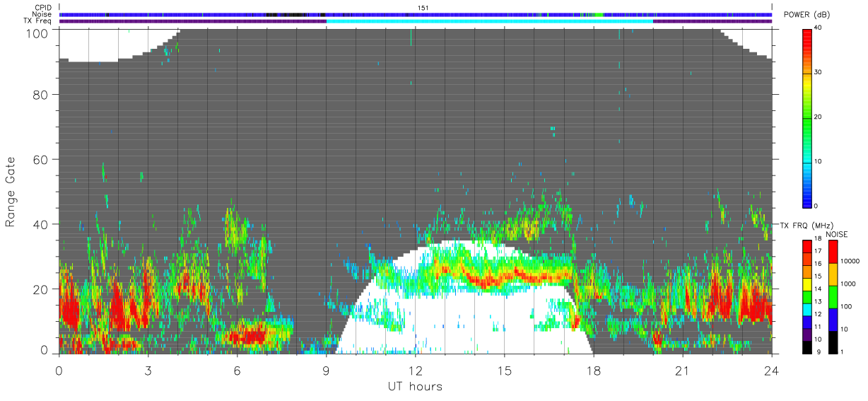Click the 11 label on the TX FRQ legend
The height and width of the screenshot is (401, 868).
point(818,327)
